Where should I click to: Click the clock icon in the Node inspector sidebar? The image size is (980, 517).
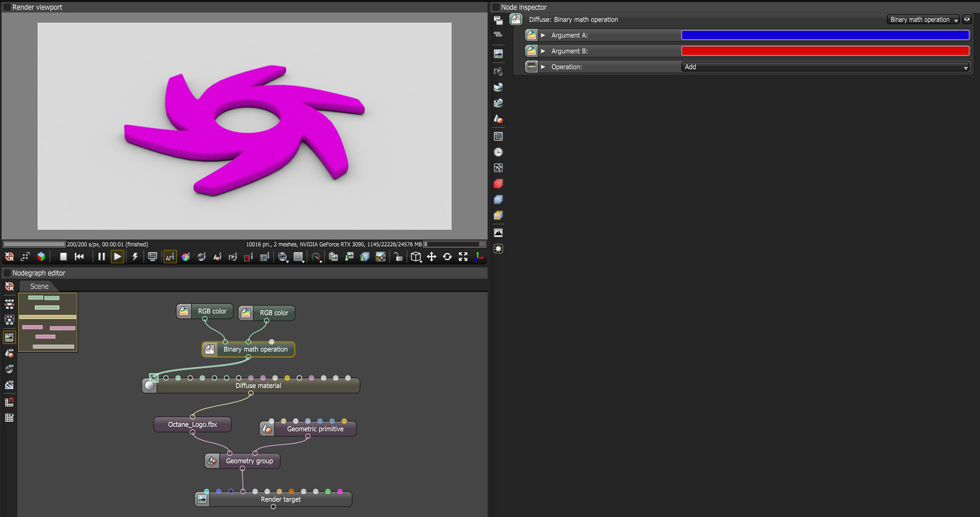(498, 152)
